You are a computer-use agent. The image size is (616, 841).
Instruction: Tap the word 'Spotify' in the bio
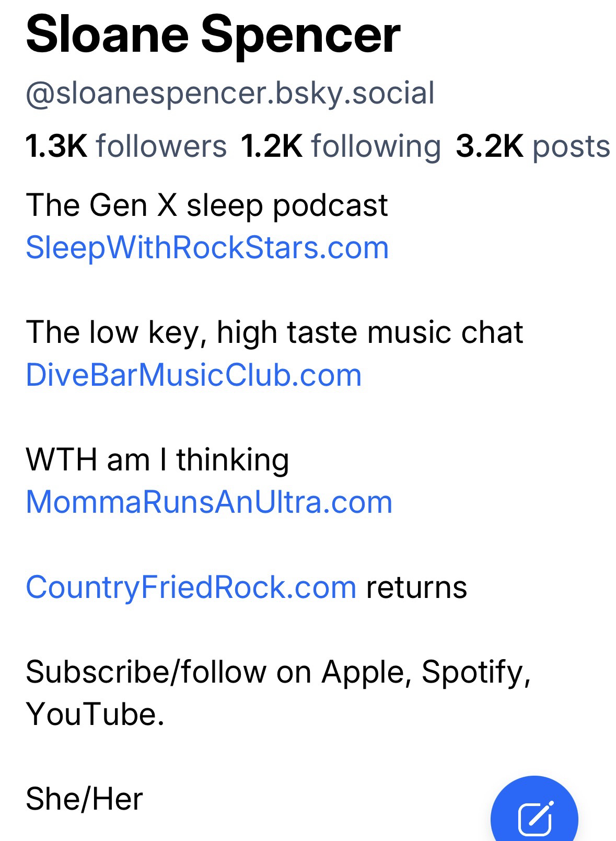point(475,672)
